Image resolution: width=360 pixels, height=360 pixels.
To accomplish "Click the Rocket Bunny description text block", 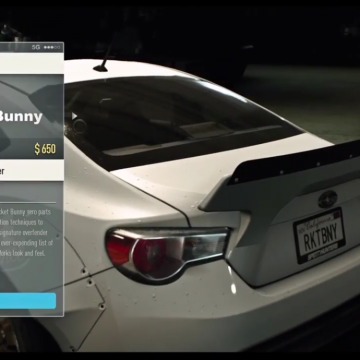I will pos(27,232).
